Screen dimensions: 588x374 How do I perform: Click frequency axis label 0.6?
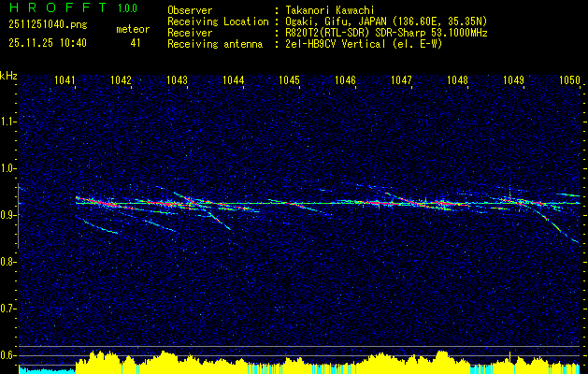point(7,355)
